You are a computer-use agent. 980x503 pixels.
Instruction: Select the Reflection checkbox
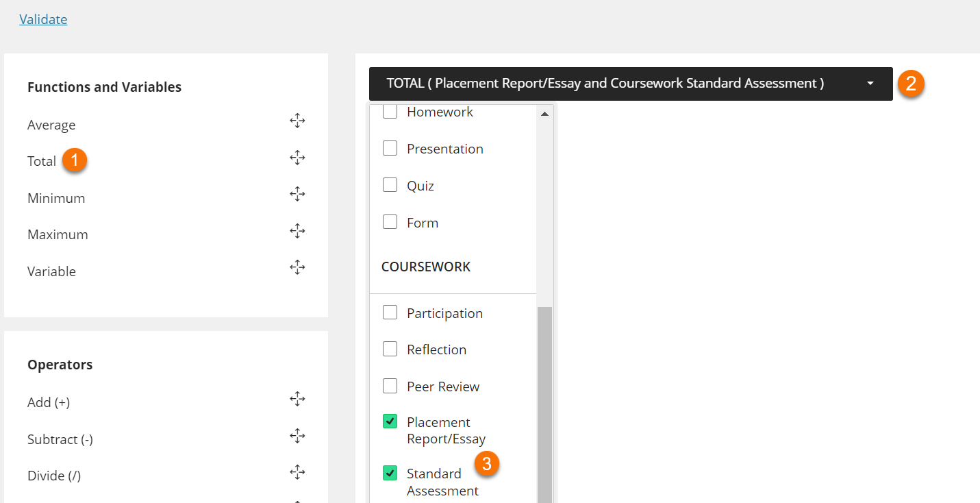pyautogui.click(x=390, y=348)
